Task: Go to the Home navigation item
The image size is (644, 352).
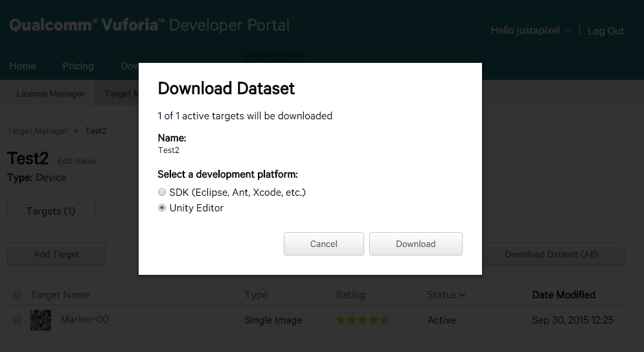Action: pos(23,66)
